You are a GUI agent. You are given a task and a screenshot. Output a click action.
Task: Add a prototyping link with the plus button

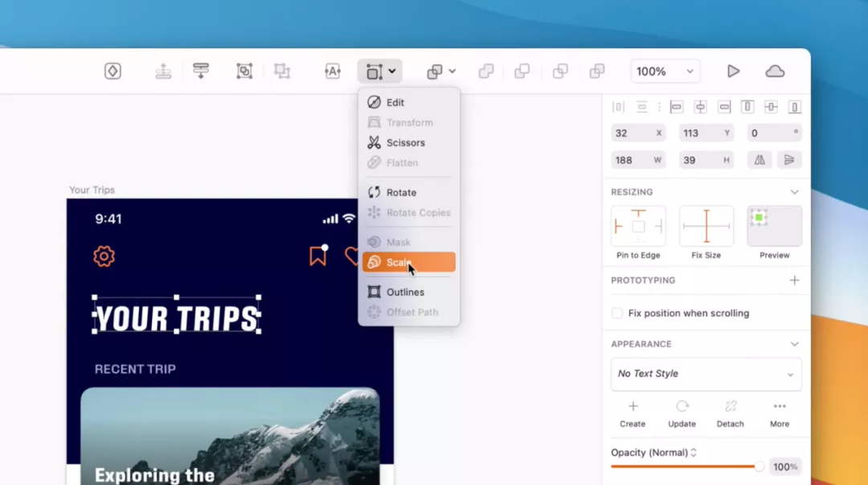(x=794, y=281)
